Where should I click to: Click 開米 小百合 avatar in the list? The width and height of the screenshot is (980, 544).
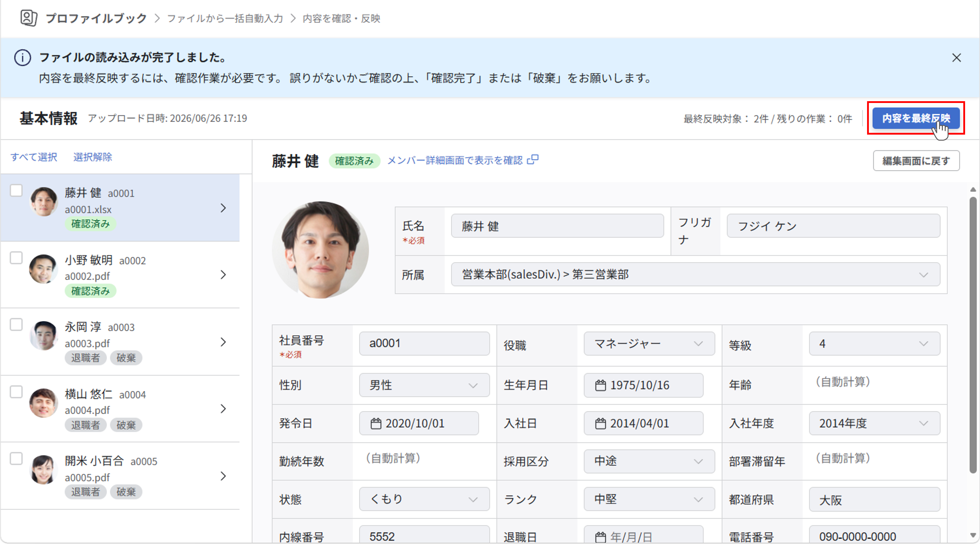(x=43, y=470)
